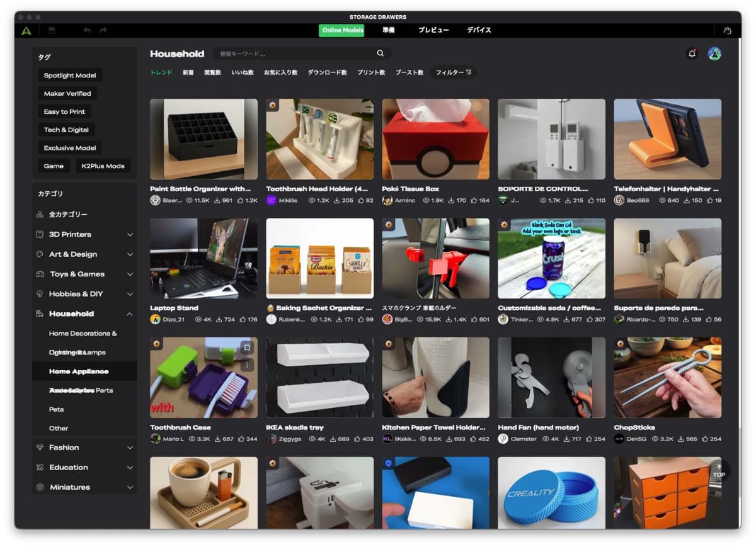
Task: Click the author avatar of Laptop Stand
Action: (x=156, y=319)
